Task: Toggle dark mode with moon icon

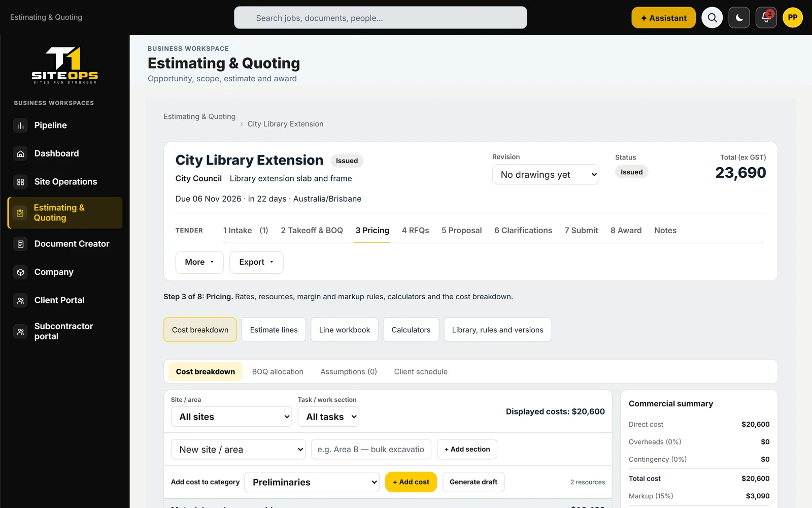Action: (739, 18)
